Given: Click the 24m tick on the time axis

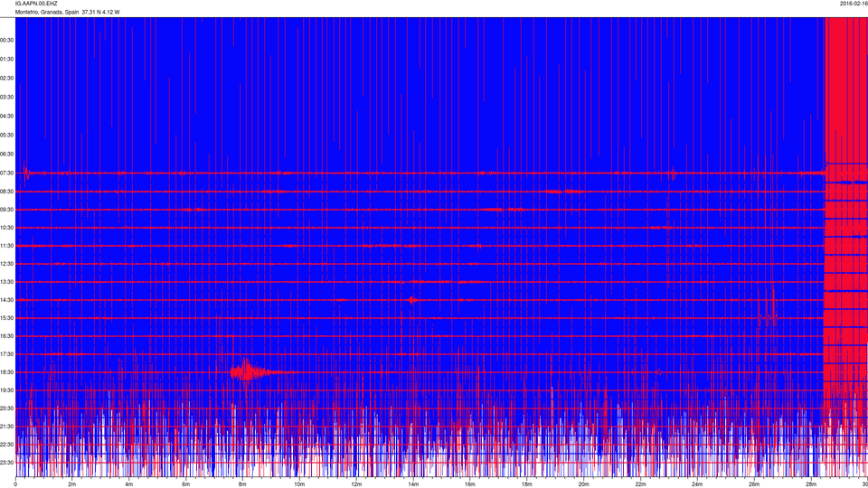Looking at the screenshot, I should coord(697,484).
